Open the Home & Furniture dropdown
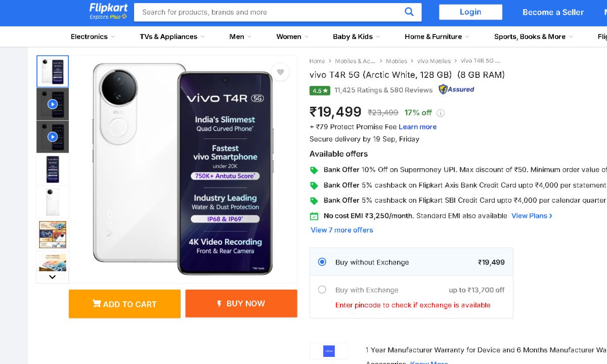 point(437,36)
